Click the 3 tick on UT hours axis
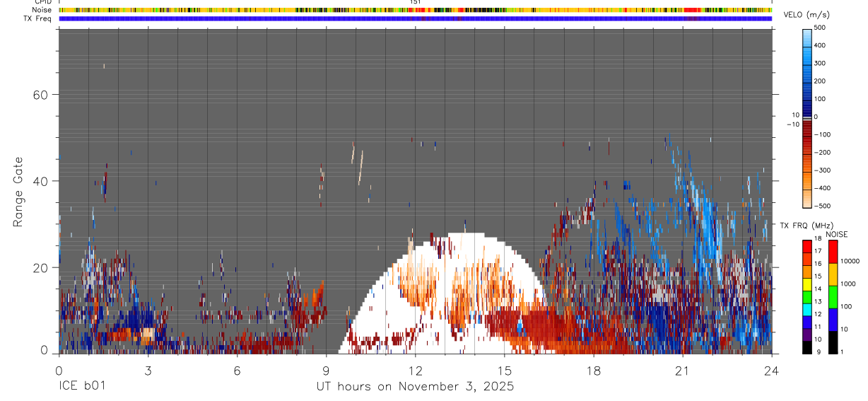This screenshot has width=868, height=401. [x=148, y=370]
